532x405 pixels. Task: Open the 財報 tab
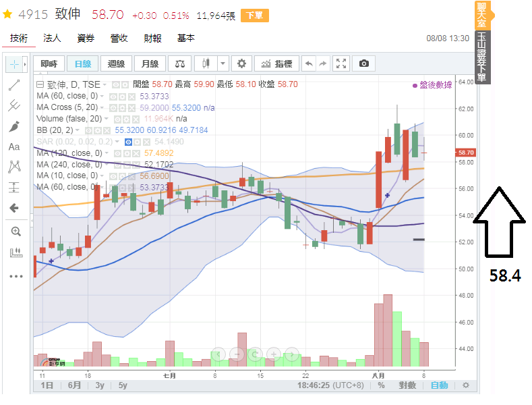click(153, 38)
